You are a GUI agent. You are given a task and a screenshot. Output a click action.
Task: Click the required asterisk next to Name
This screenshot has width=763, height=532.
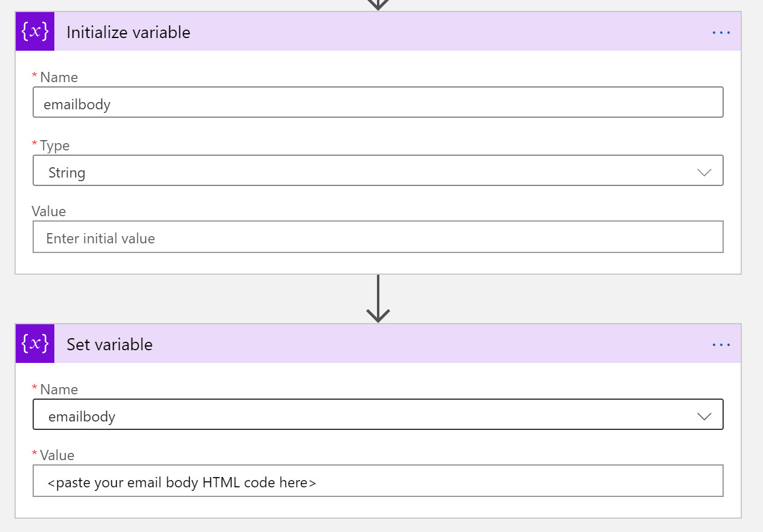[36, 75]
